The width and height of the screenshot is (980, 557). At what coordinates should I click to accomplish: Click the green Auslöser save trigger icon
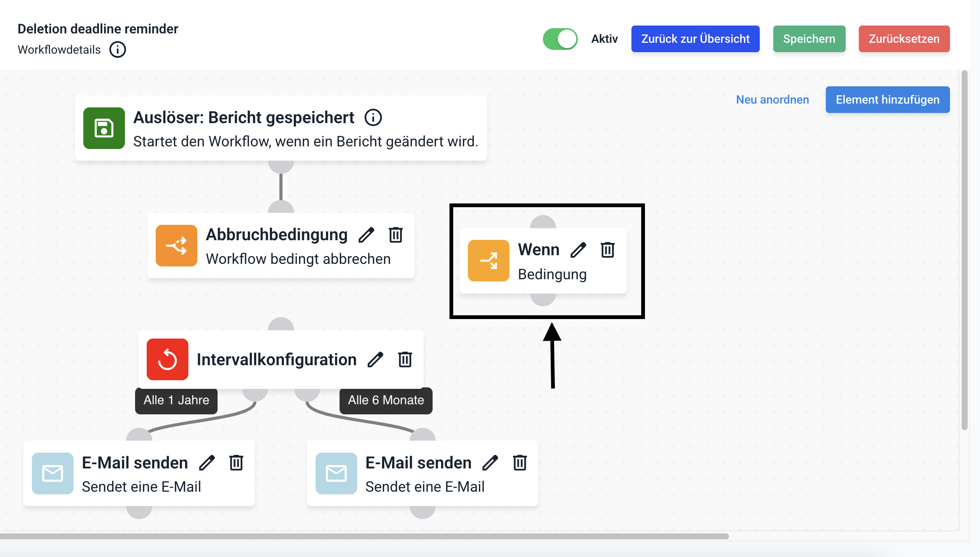104,128
